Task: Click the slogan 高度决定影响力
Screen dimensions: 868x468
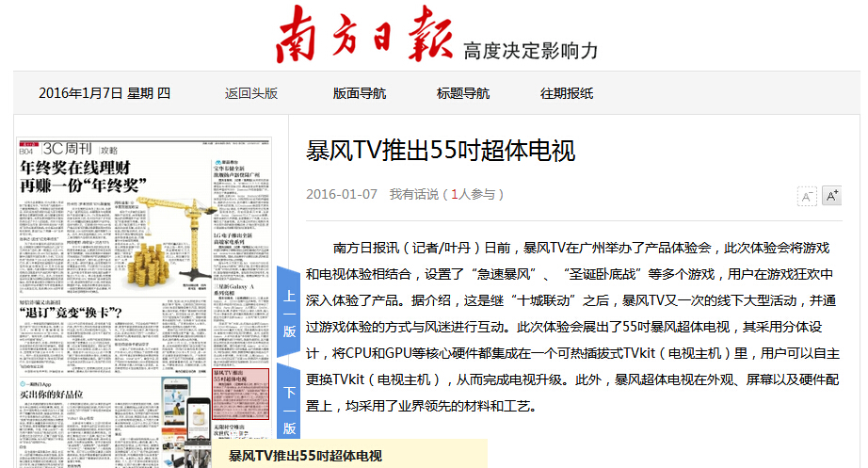Action: 531,51
